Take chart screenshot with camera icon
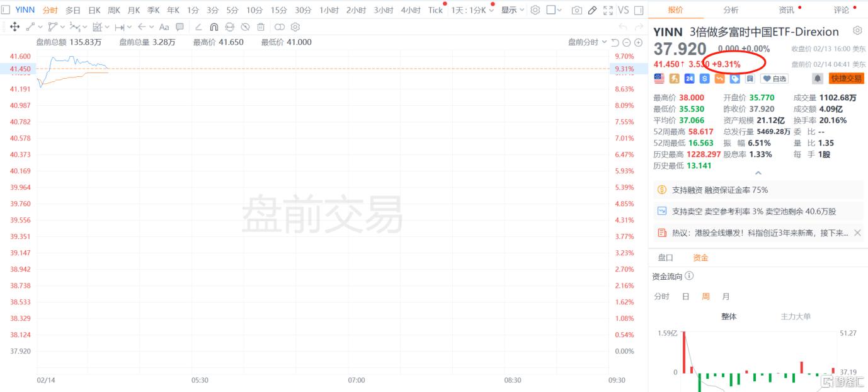The width and height of the screenshot is (868, 392). [x=576, y=10]
